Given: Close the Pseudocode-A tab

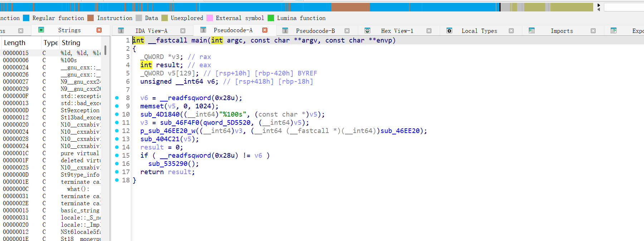Looking at the screenshot, I should 265,30.
